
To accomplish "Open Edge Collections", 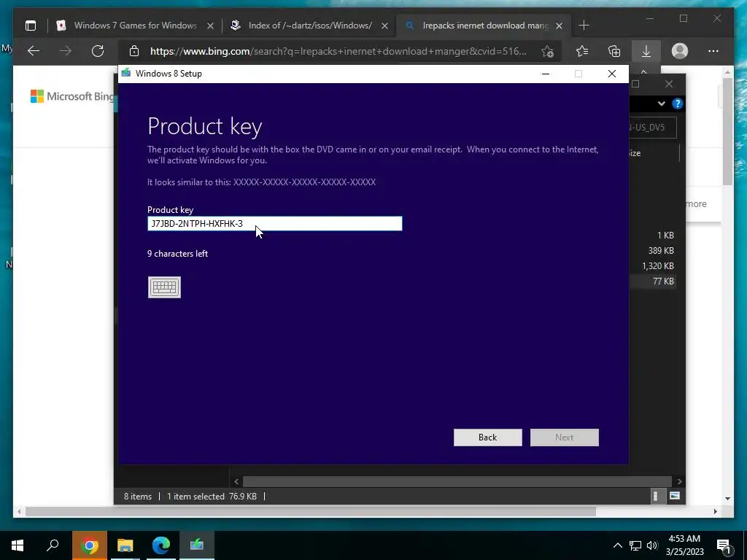I will [x=614, y=51].
